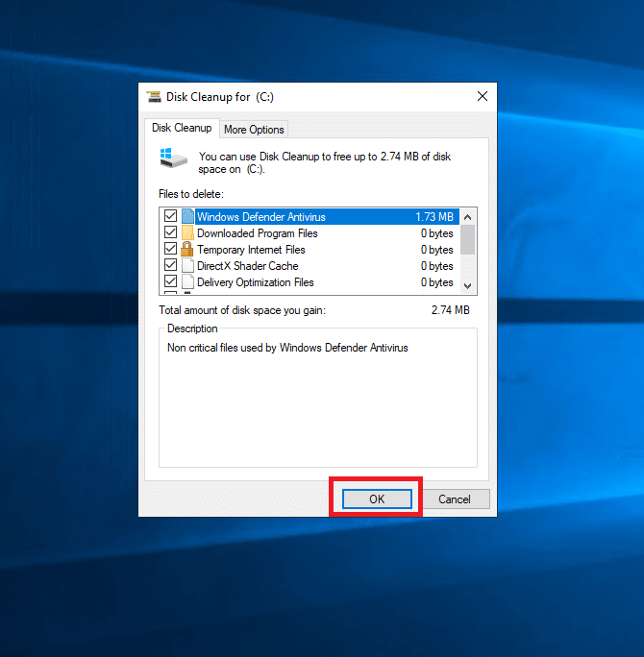This screenshot has height=657, width=644.
Task: Select the Downloaded Program Files entry
Action: tap(310, 233)
